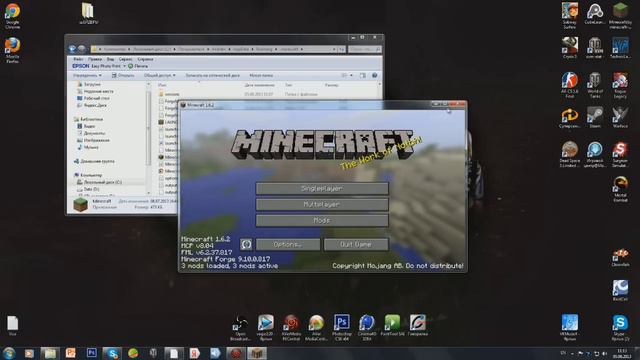
Task: Toggle the preview pane icon in Explorer
Action: tap(362, 76)
